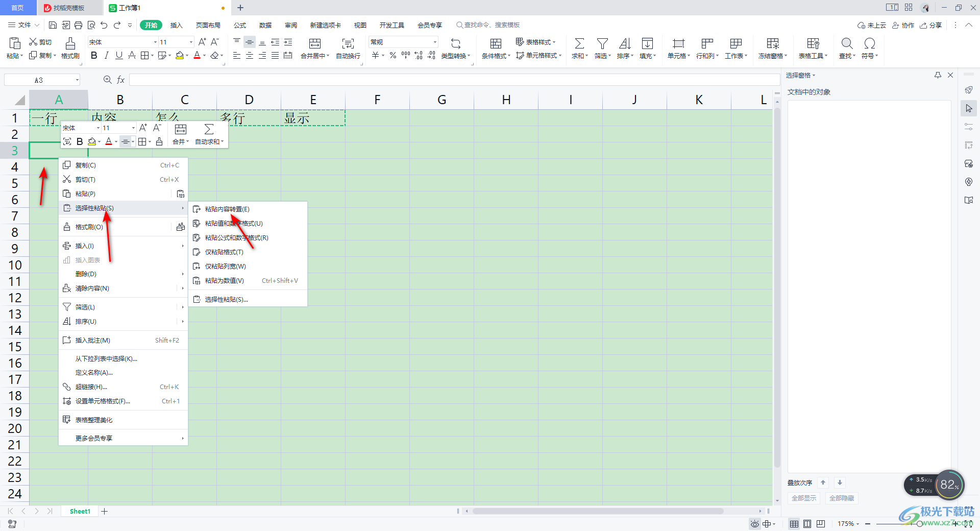Add a new sheet with plus button
Viewport: 980px width, 531px height.
click(x=105, y=511)
